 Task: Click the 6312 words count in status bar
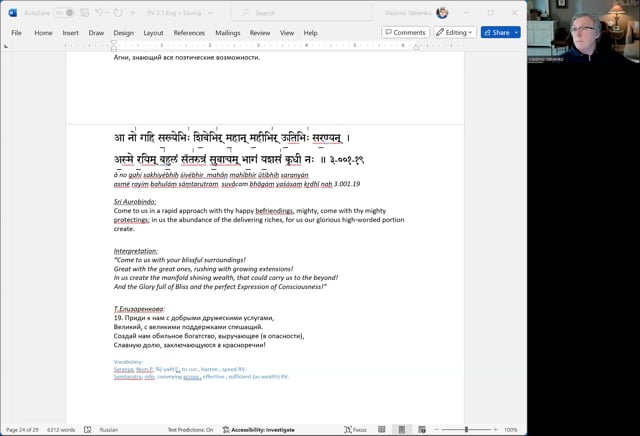[61, 429]
